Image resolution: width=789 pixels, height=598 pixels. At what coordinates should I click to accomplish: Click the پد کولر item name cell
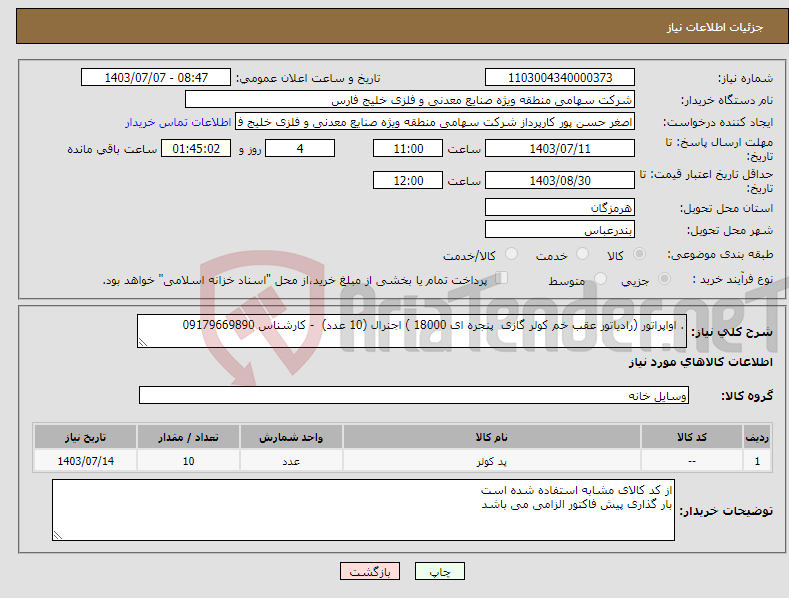(x=492, y=461)
